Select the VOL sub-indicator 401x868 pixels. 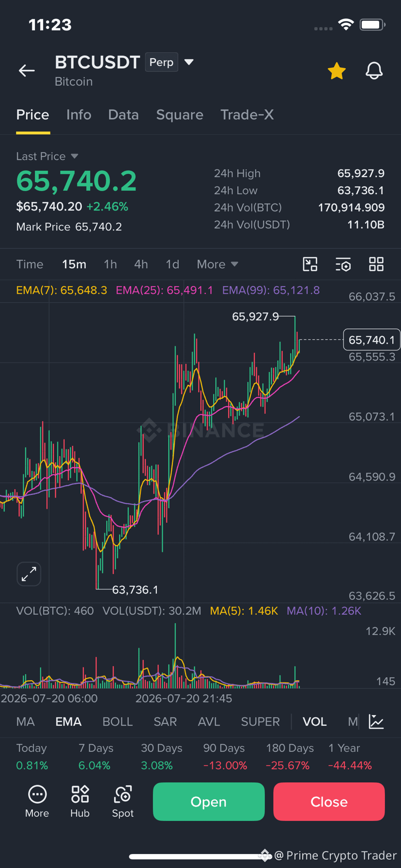pyautogui.click(x=314, y=722)
